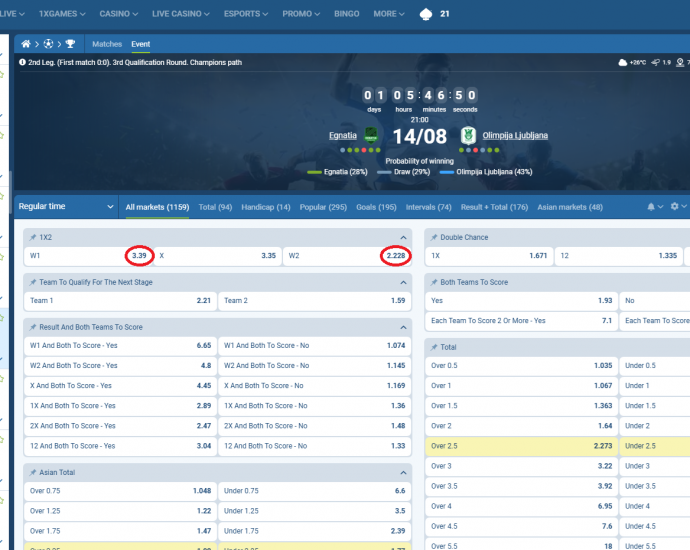Open the MORE menu
The image size is (690, 550).
pos(389,14)
